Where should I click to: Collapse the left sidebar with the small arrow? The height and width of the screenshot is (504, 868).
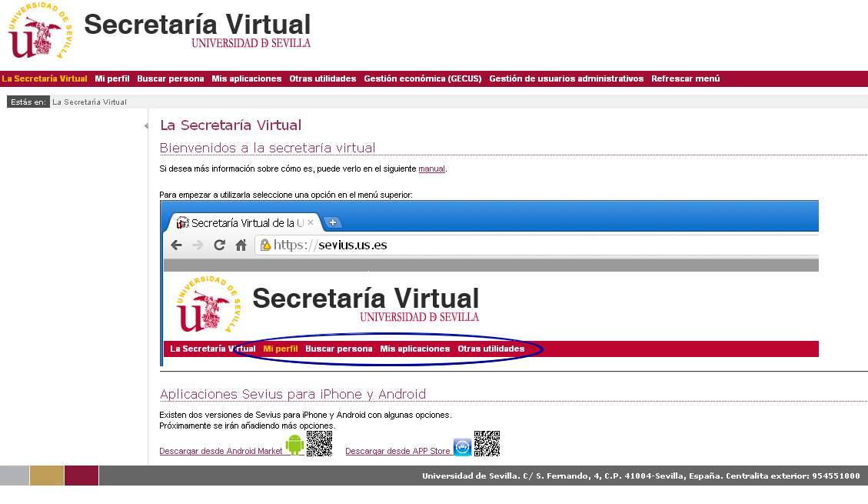tap(146, 125)
